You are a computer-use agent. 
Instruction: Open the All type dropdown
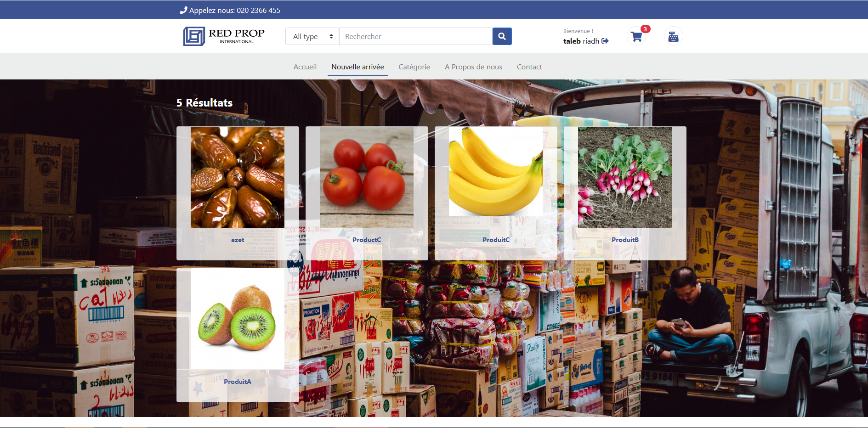(x=312, y=36)
